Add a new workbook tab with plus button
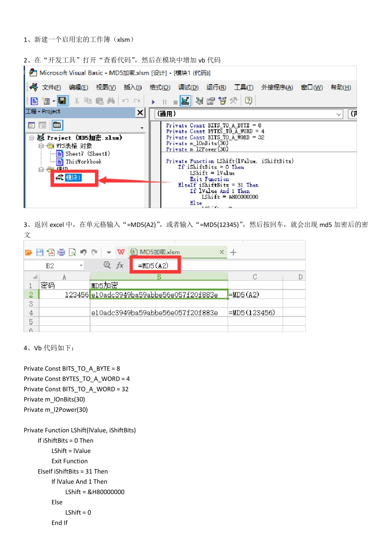 (x=233, y=252)
